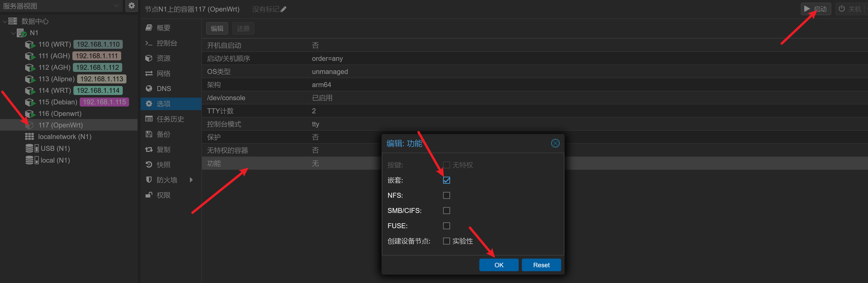
Task: Select the 网络 network menu item
Action: click(163, 73)
